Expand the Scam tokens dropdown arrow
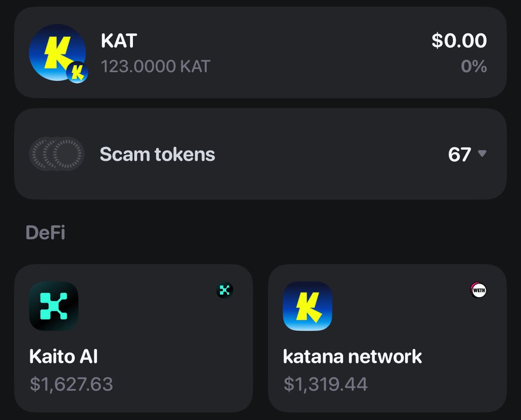 coord(482,154)
